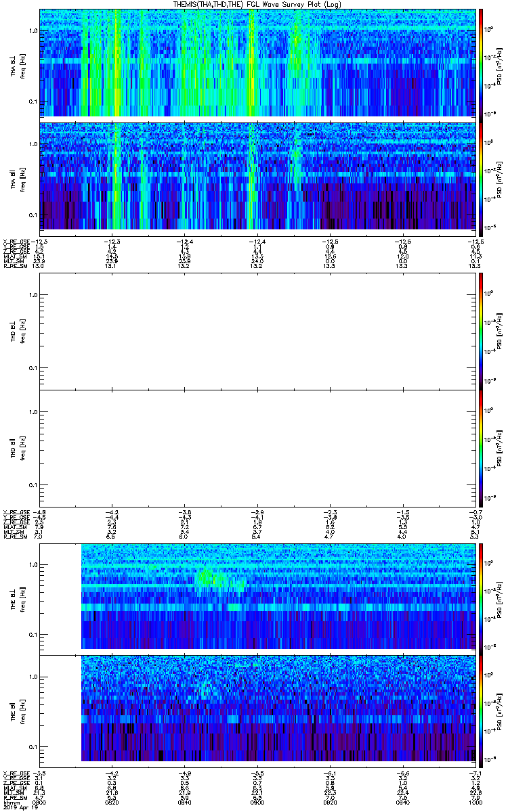Click the THD B-parallel color bar
The image size is (508, 812).
(x=481, y=448)
